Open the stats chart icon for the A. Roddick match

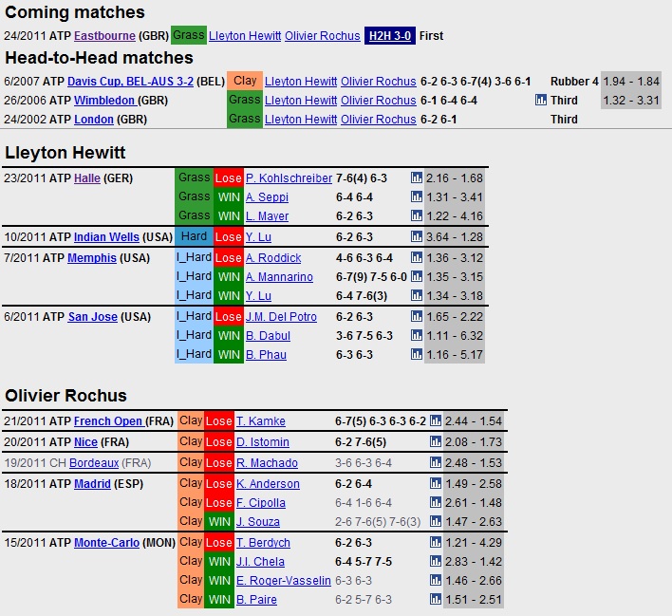pos(417,257)
